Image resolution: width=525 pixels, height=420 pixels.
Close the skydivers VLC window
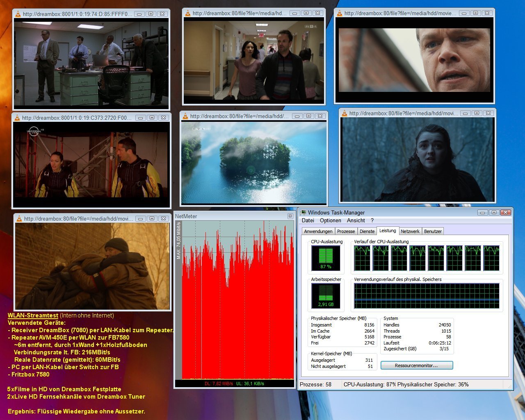tap(163, 118)
